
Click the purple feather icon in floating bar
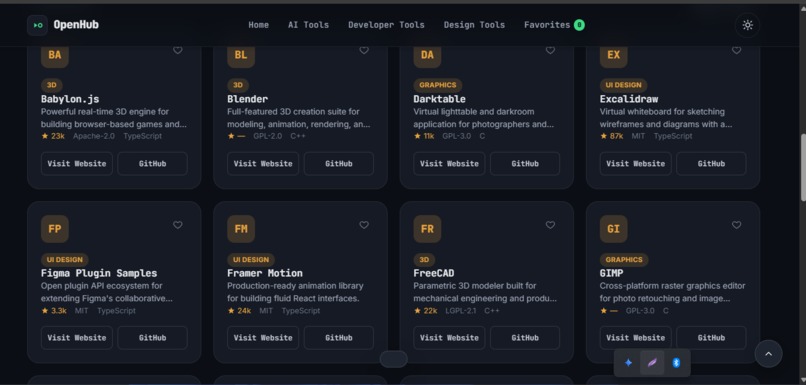[x=652, y=363]
